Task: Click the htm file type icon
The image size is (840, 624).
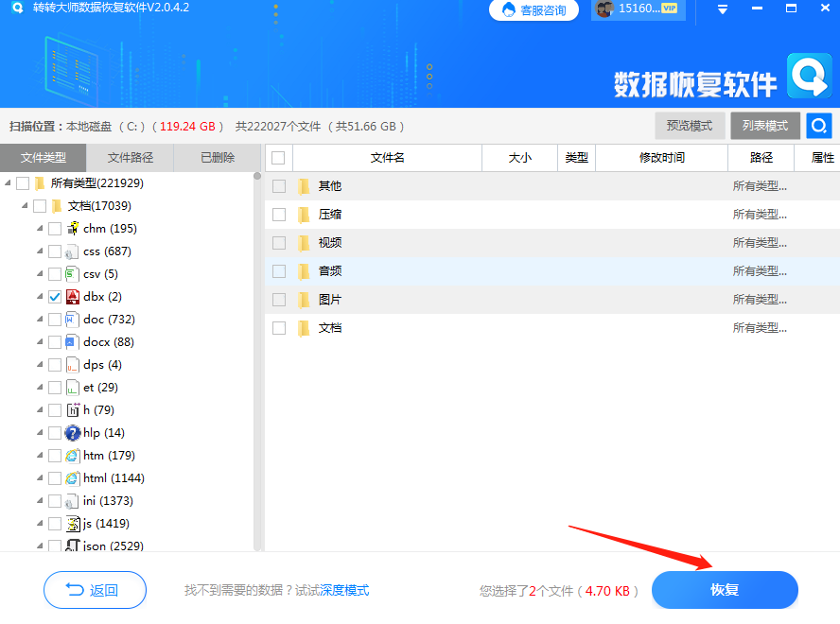Action: point(70,455)
